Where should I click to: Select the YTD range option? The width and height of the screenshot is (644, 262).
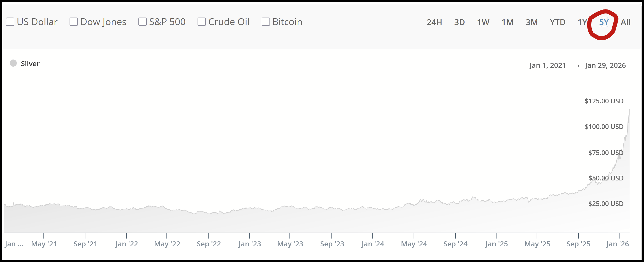557,22
